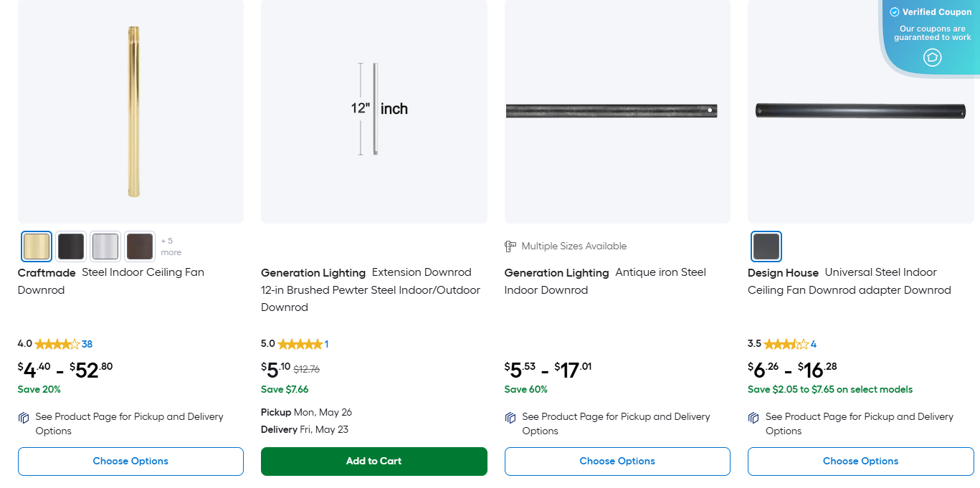This screenshot has height=488, width=980.
Task: Expand the +5 more finishes for the Craftmade downrod
Action: pos(170,246)
